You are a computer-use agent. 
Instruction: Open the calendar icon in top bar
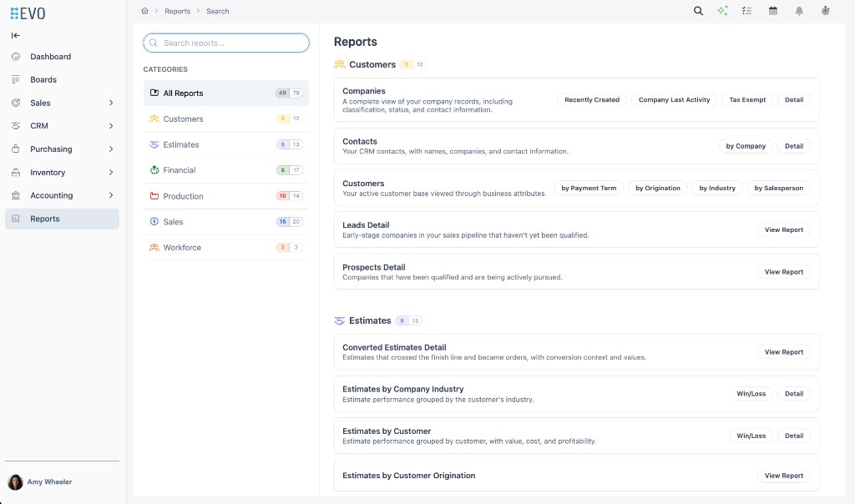pos(772,11)
